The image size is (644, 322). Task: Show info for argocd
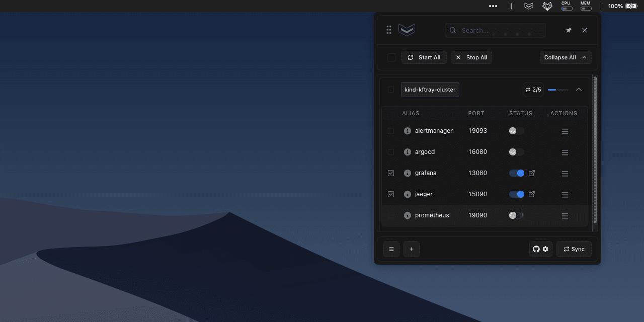click(408, 152)
